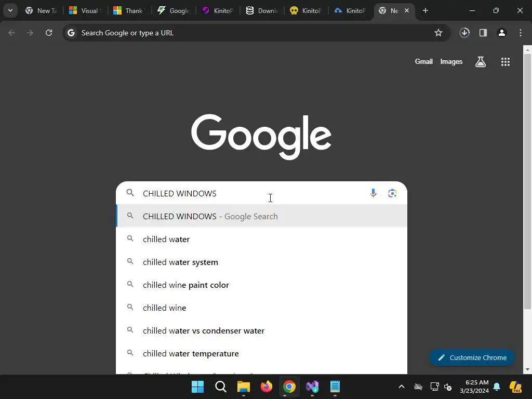The image size is (532, 399).
Task: Select the 'chilled wine' suggestion
Action: pos(262,308)
